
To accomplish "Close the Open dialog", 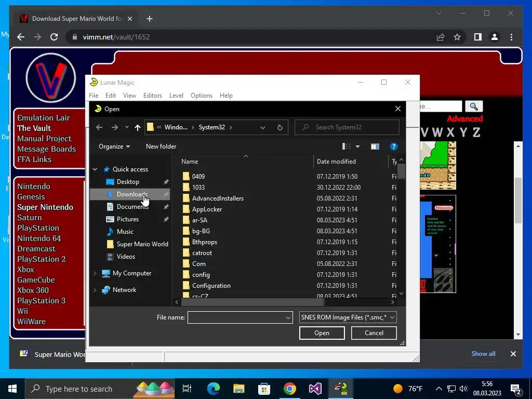I will pyautogui.click(x=397, y=109).
